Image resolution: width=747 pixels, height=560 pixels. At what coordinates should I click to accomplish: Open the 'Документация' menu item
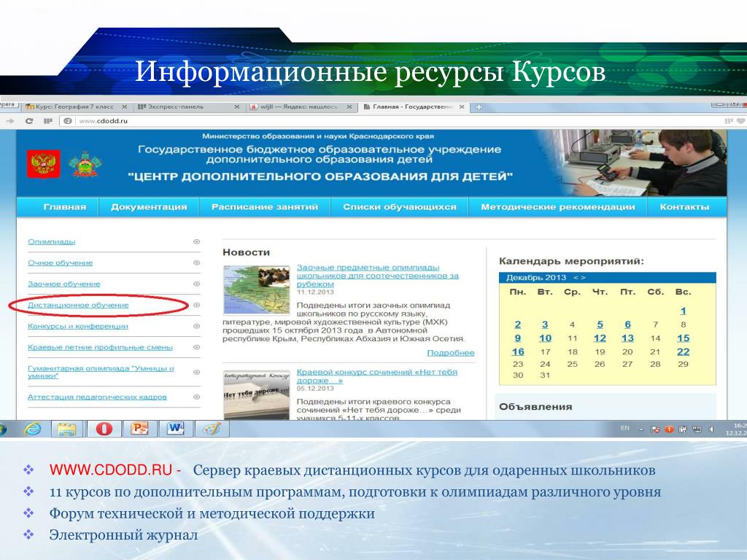click(149, 206)
